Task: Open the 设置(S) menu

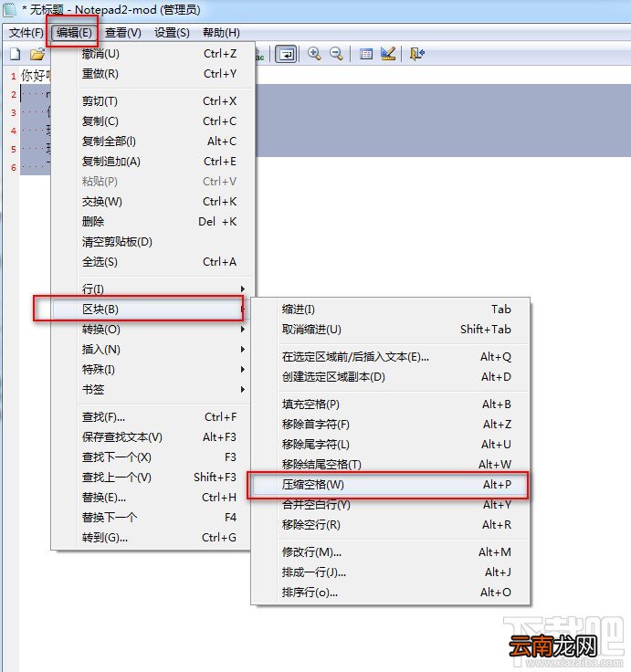Action: (172, 33)
